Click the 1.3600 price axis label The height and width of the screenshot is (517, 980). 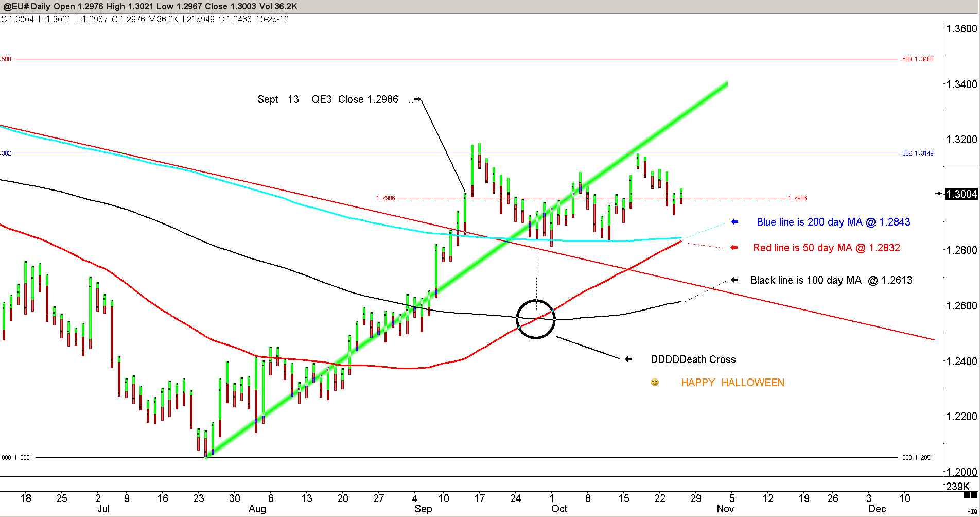click(961, 29)
